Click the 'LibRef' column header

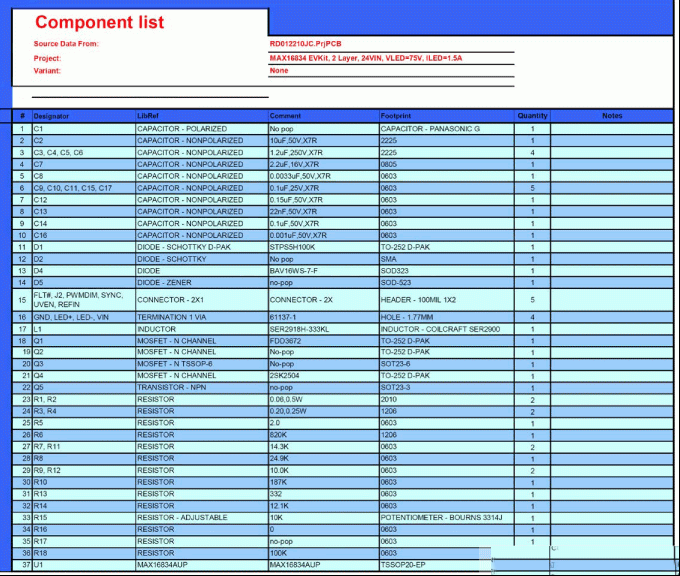[x=148, y=116]
